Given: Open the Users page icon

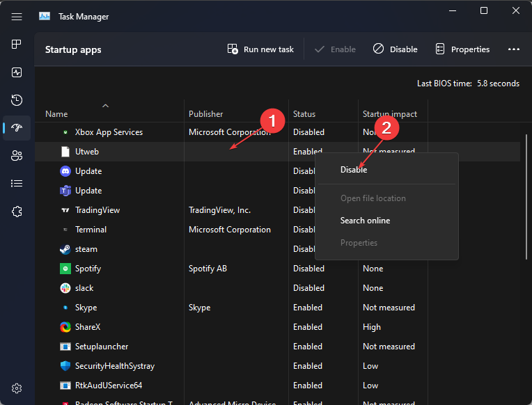Looking at the screenshot, I should [17, 156].
